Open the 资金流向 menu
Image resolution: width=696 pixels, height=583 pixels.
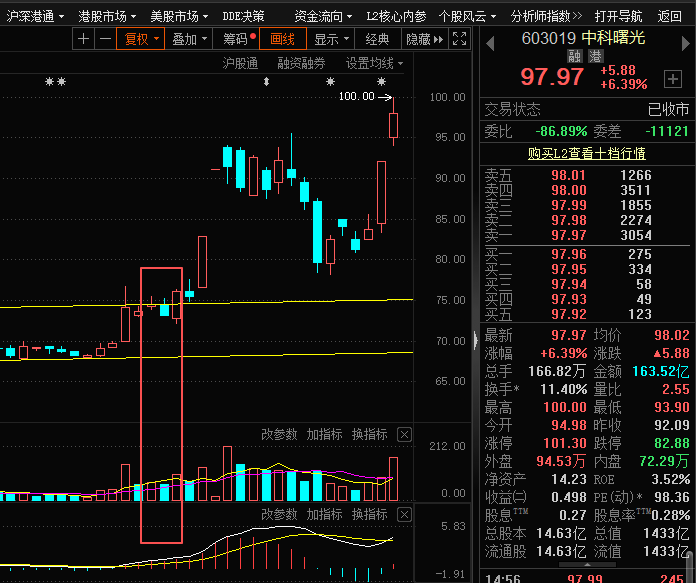pos(322,16)
